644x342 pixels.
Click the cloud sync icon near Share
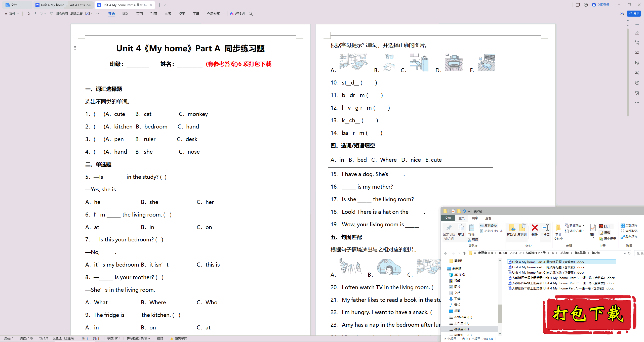622,14
